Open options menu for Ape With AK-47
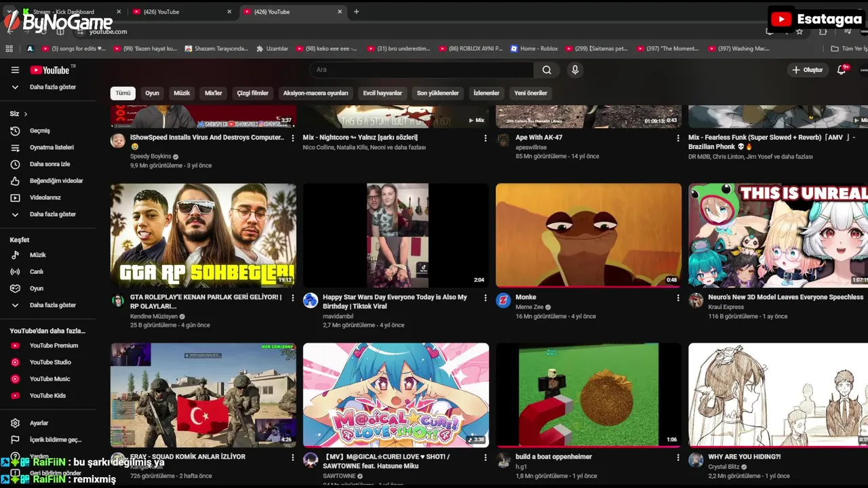 [x=677, y=138]
